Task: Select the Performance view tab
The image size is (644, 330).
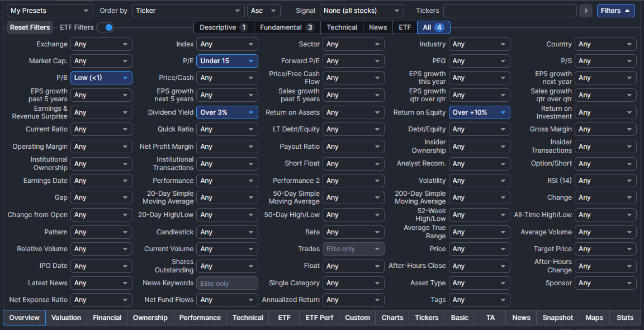Action: click(200, 318)
